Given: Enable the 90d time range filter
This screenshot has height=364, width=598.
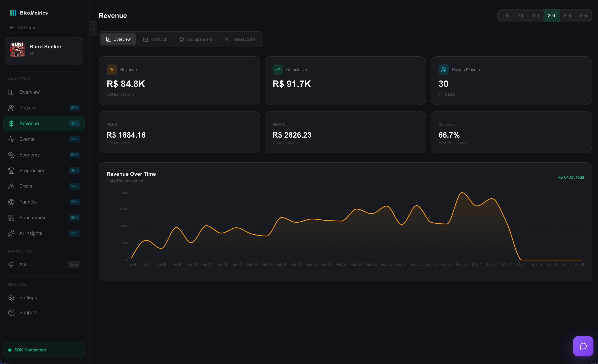Looking at the screenshot, I should pos(583,15).
